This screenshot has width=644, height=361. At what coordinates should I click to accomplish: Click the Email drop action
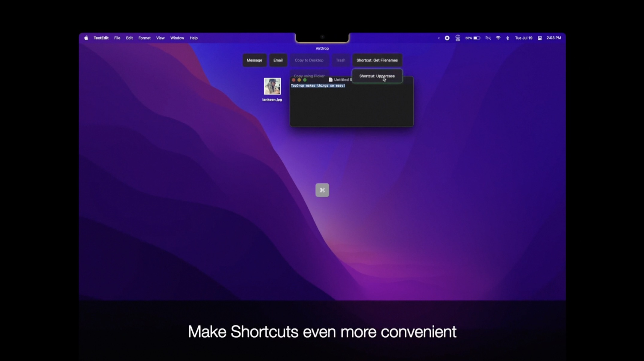[278, 60]
